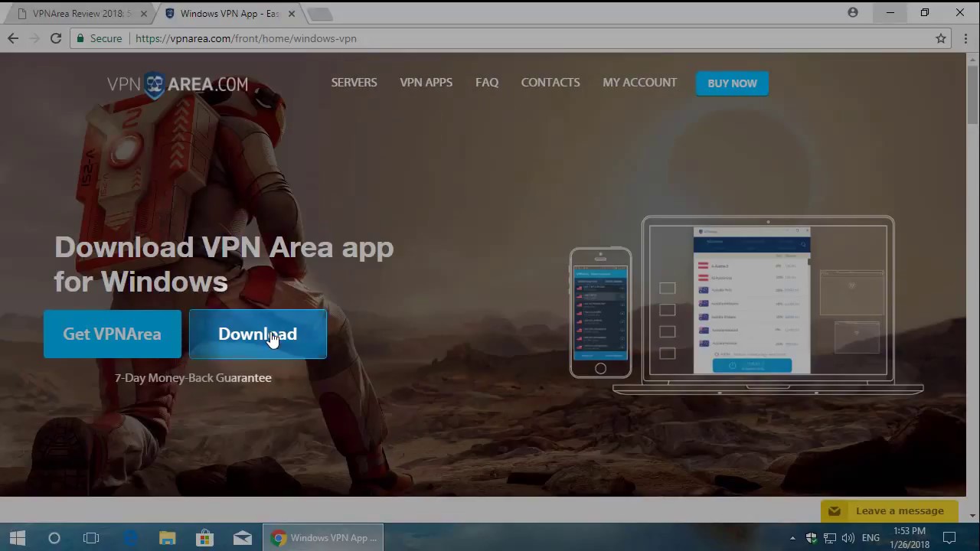Open Task View on taskbar

(91, 538)
